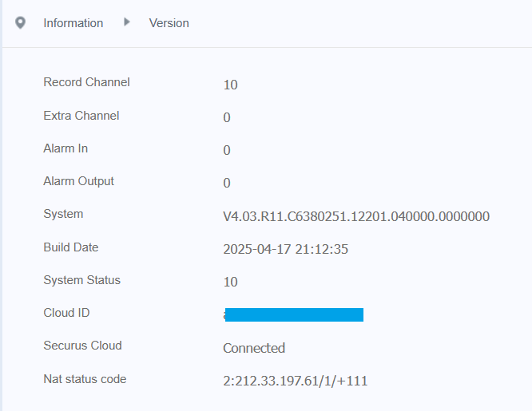This screenshot has width=532, height=411.
Task: Select the Record Channel value 10
Action: click(230, 85)
